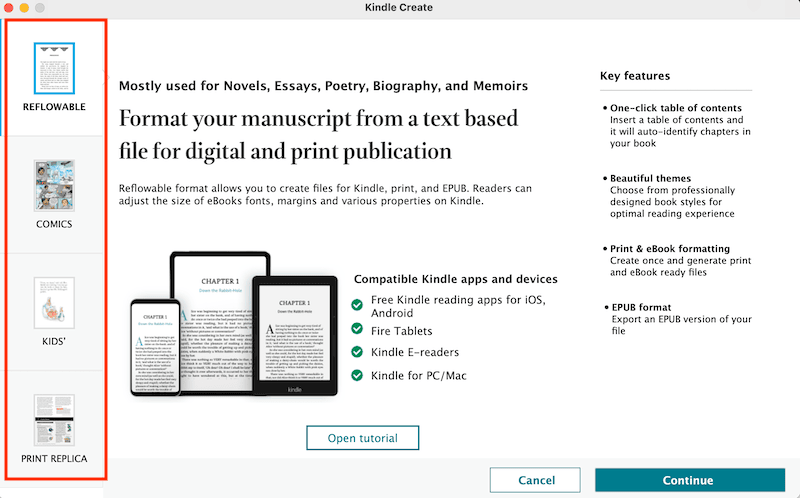The image size is (800, 498).
Task: Click the Compatible Kindle apps and devices heading
Action: point(456,279)
